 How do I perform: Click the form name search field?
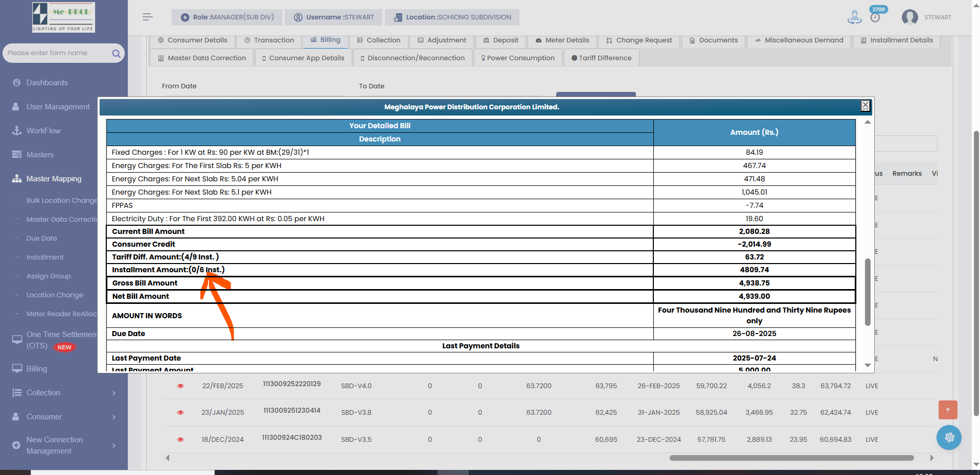(x=56, y=53)
